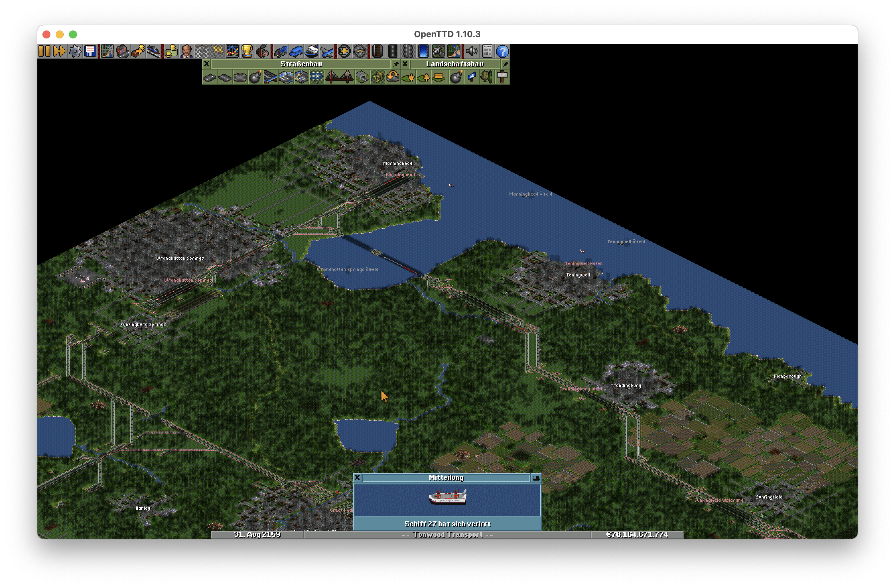Toggle fast forward mode
895x588 pixels.
59,51
